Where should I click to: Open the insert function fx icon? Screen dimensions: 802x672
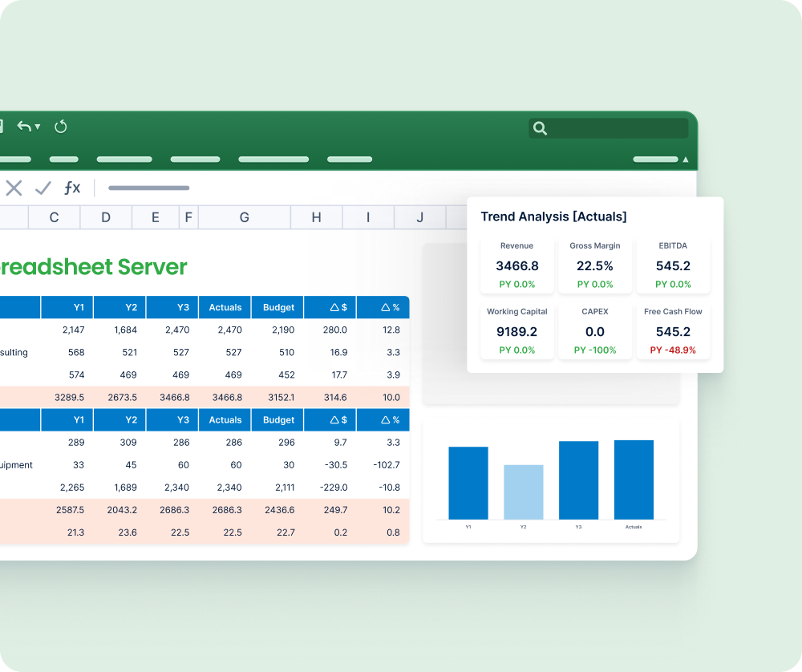tap(72, 188)
